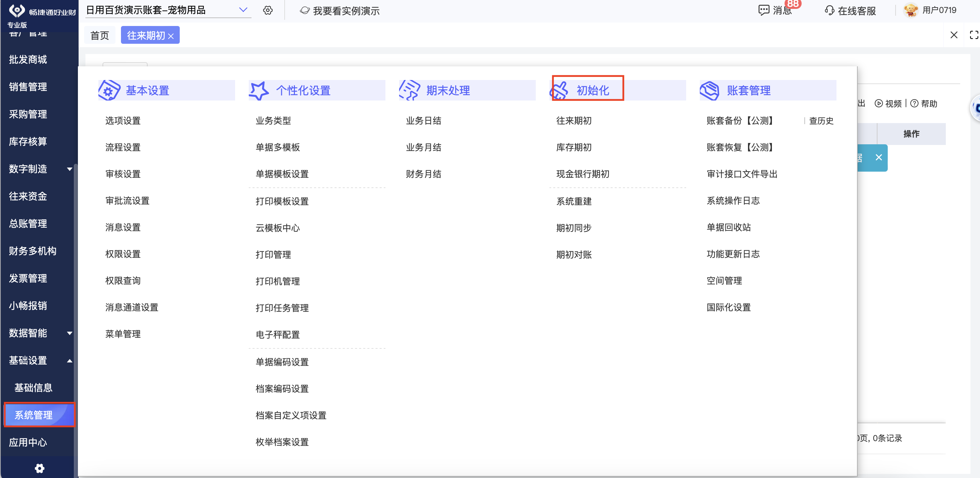Open 应用中心 in the sidebar

(28, 442)
